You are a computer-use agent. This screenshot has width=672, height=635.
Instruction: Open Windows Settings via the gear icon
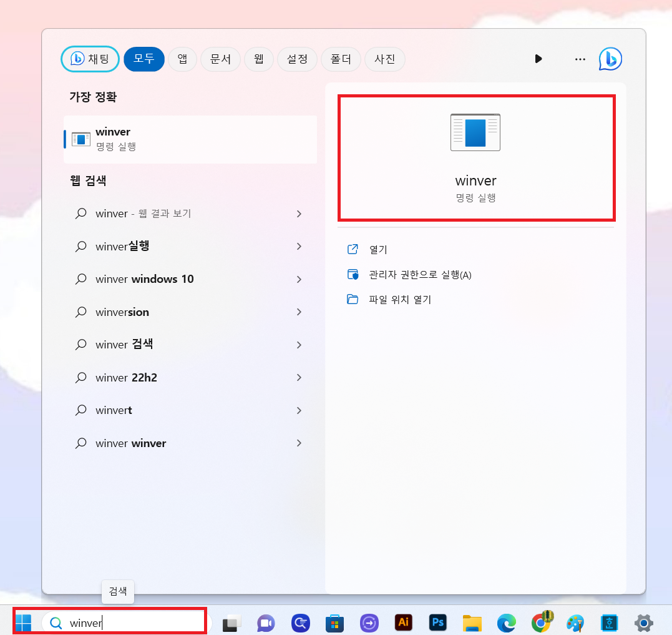coord(643,623)
